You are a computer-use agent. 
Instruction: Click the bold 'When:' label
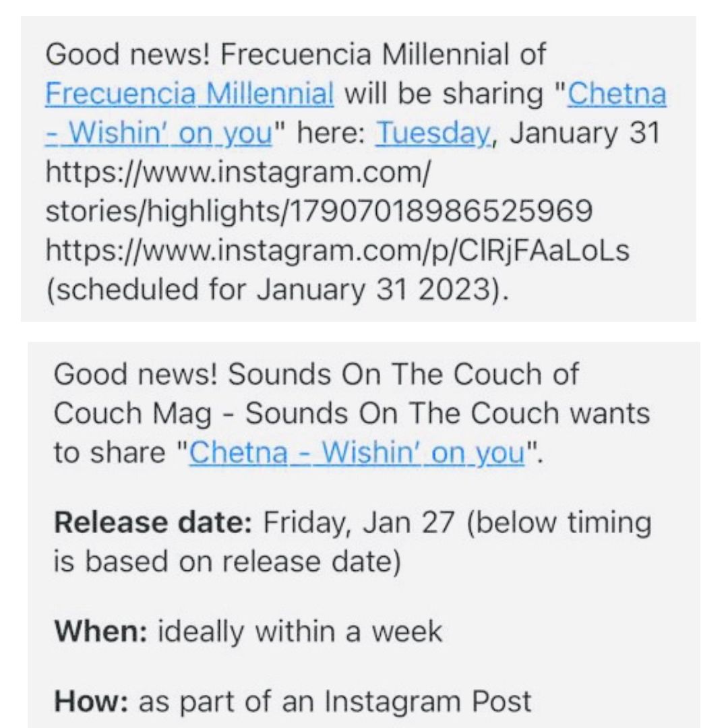[100, 632]
